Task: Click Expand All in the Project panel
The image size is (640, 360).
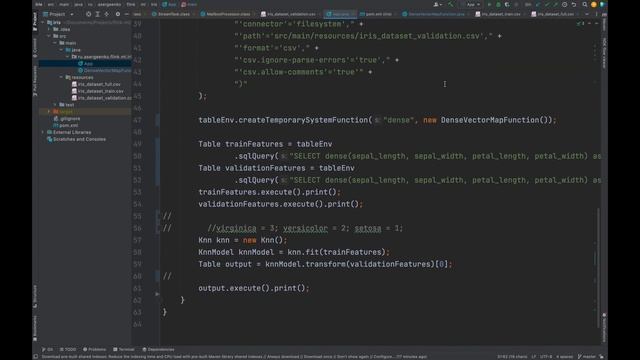Action: (98, 14)
